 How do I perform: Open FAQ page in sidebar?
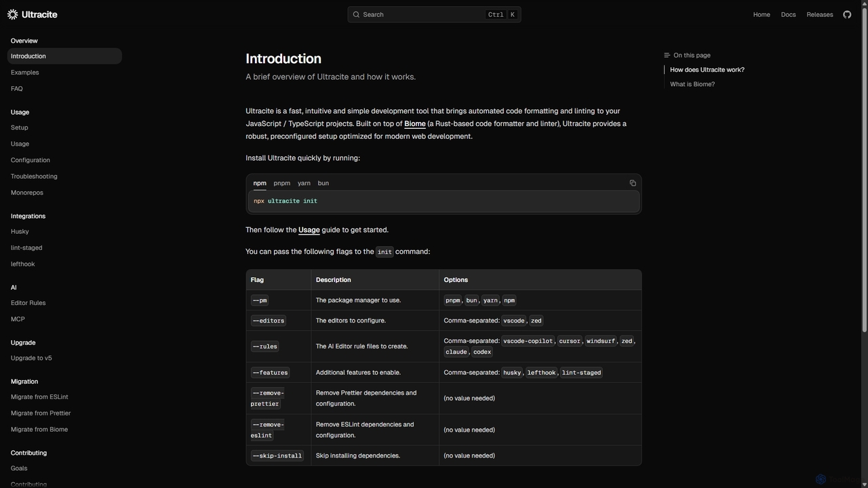pyautogui.click(x=64, y=89)
